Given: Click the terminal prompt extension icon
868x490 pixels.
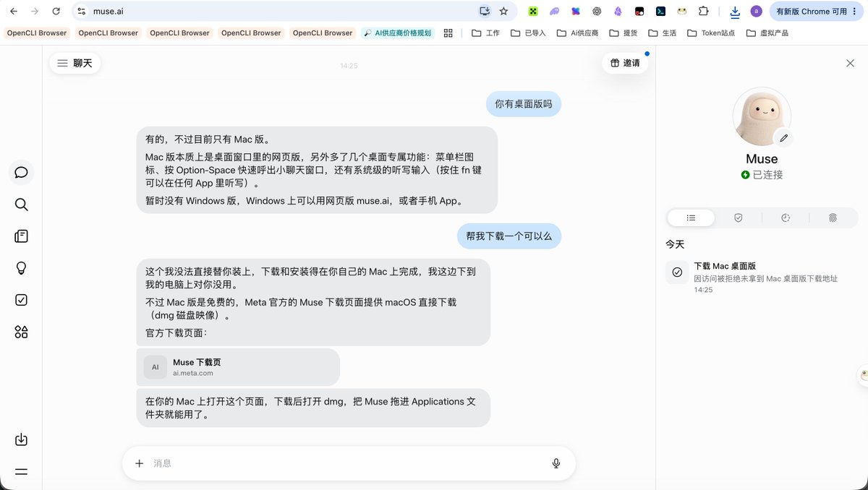Looking at the screenshot, I should [660, 12].
